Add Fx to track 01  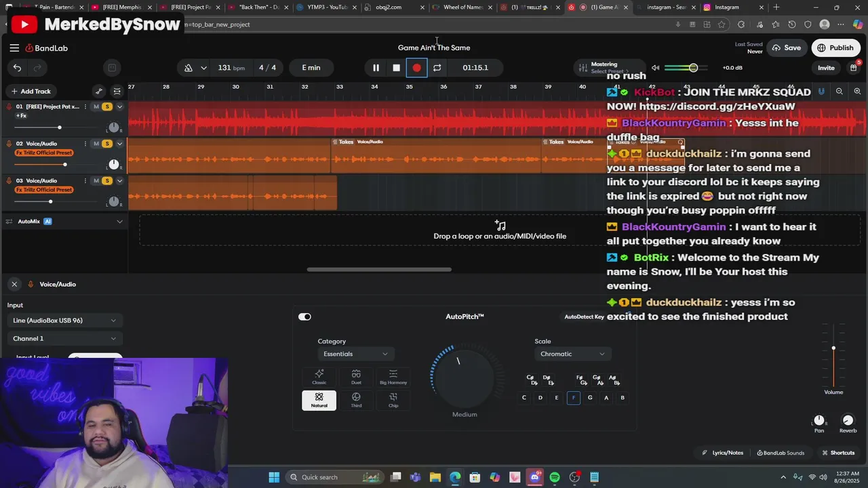pyautogui.click(x=21, y=116)
